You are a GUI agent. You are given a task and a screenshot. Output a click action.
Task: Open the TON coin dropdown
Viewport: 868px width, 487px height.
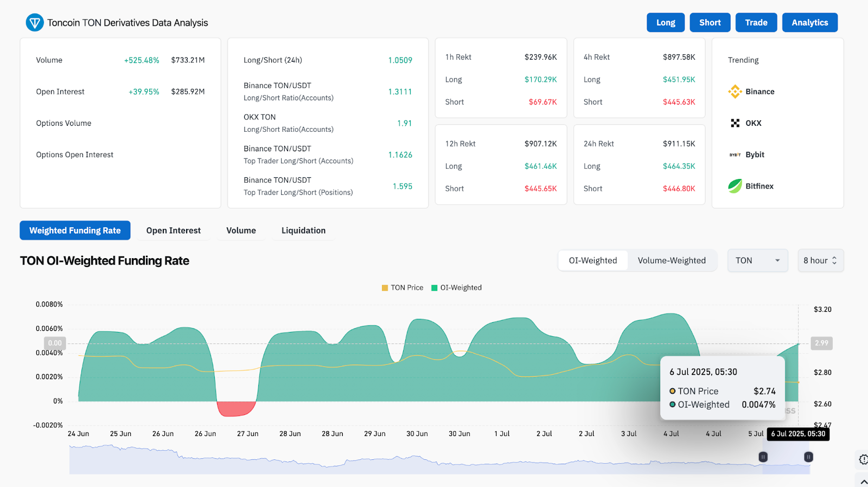757,260
